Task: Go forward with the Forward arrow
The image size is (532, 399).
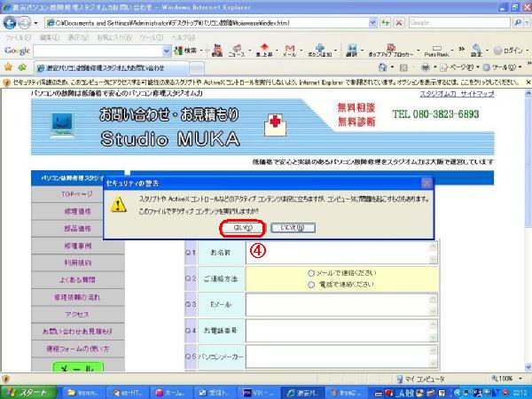Action: coord(24,23)
